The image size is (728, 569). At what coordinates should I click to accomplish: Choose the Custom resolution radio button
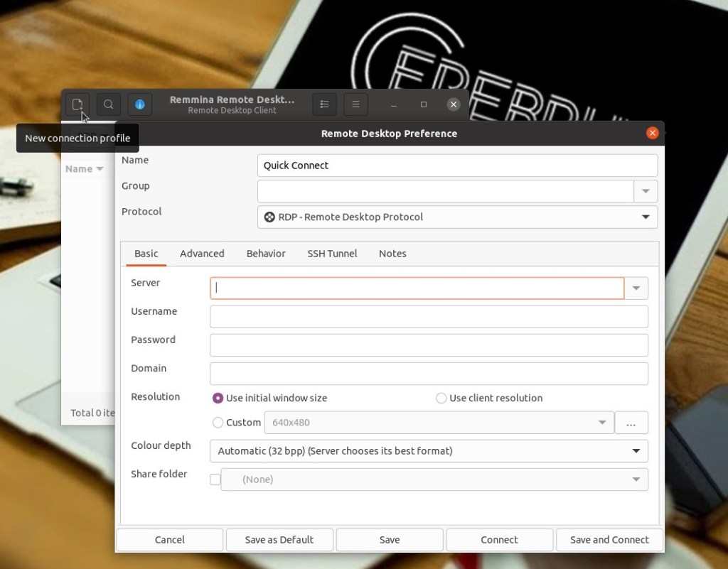(218, 423)
